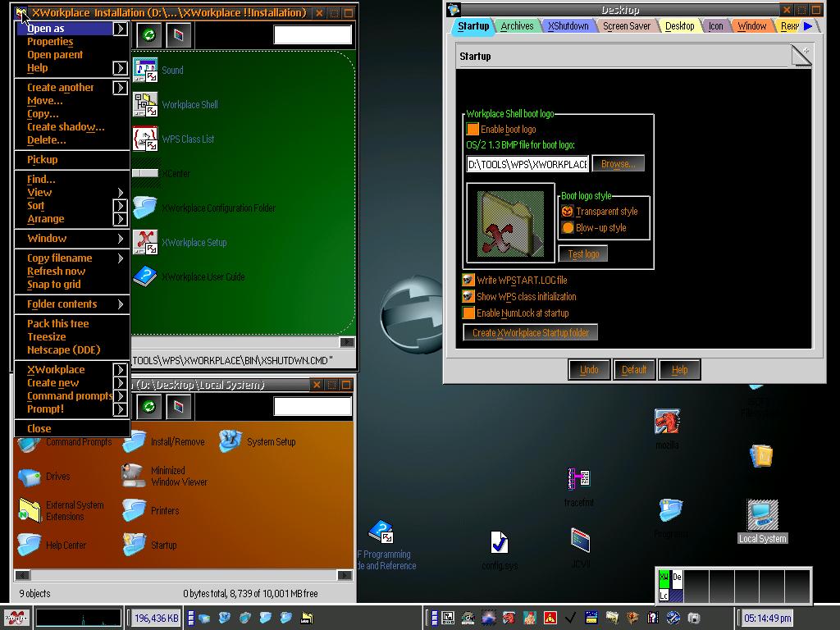Click the Test logo button
Screen dimensions: 840x630
582,254
